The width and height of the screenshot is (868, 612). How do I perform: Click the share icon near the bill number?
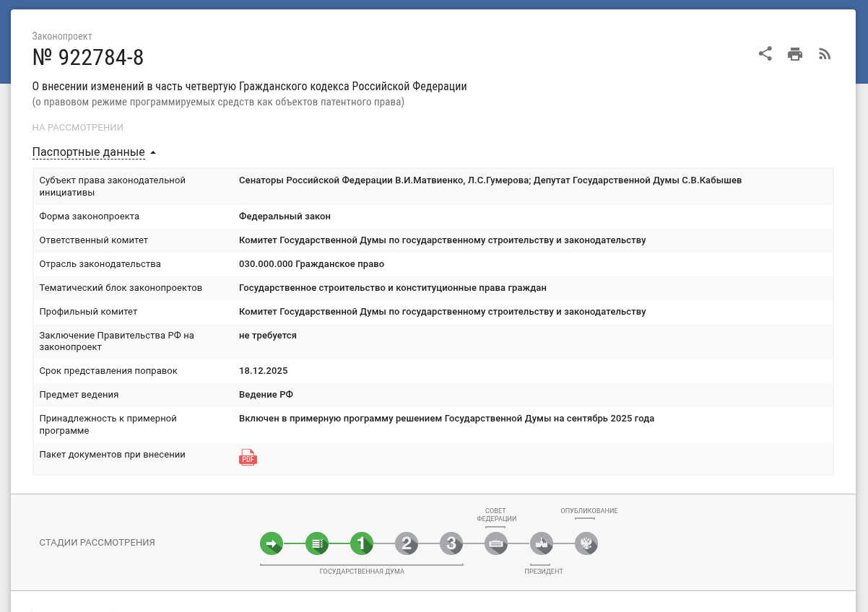click(x=765, y=53)
